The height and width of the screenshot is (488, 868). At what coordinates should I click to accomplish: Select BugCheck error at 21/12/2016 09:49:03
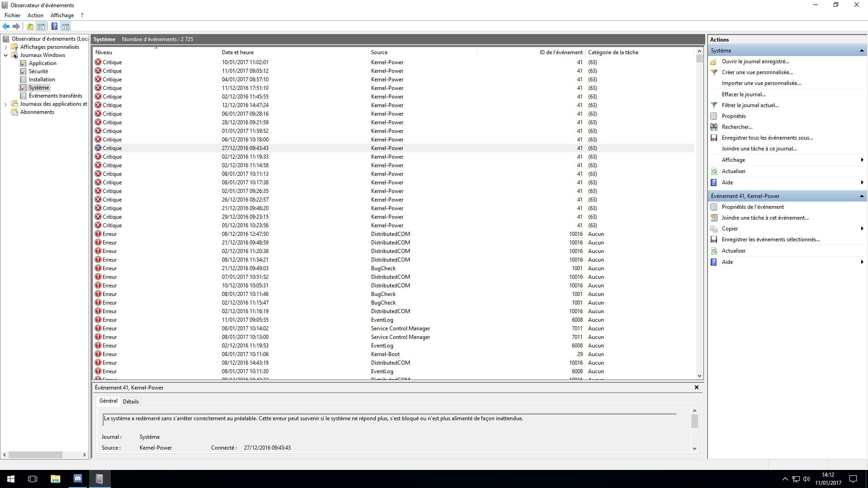(x=393, y=268)
